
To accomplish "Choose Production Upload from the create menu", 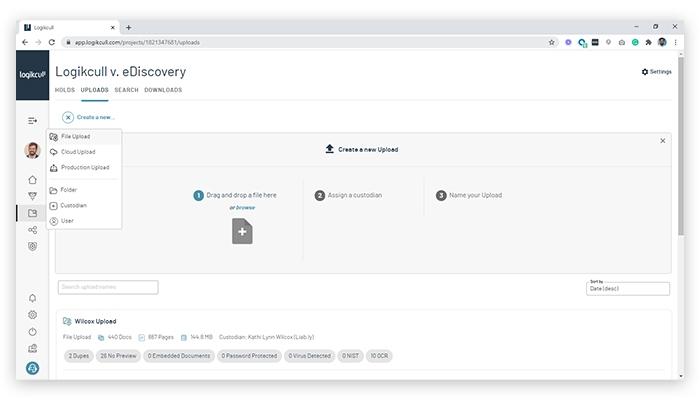I will click(x=83, y=167).
